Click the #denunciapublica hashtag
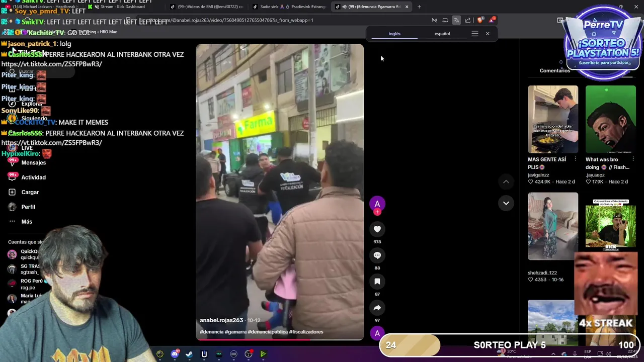 tap(268, 332)
